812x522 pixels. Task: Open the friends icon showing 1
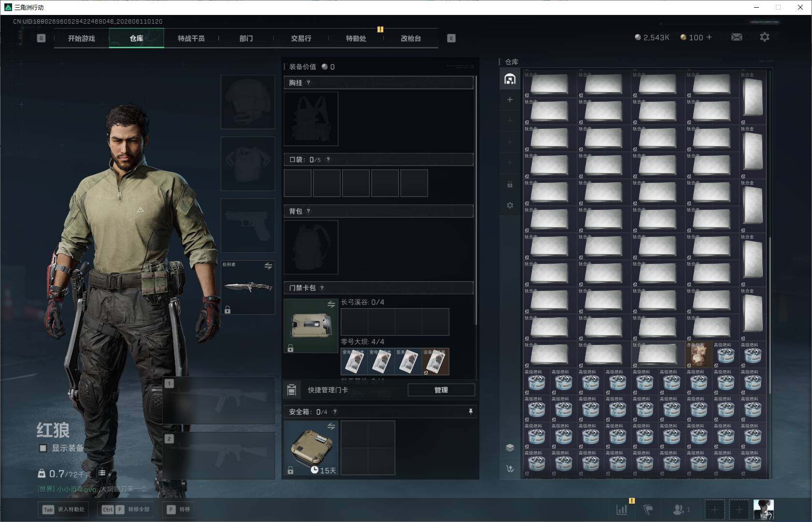(681, 509)
